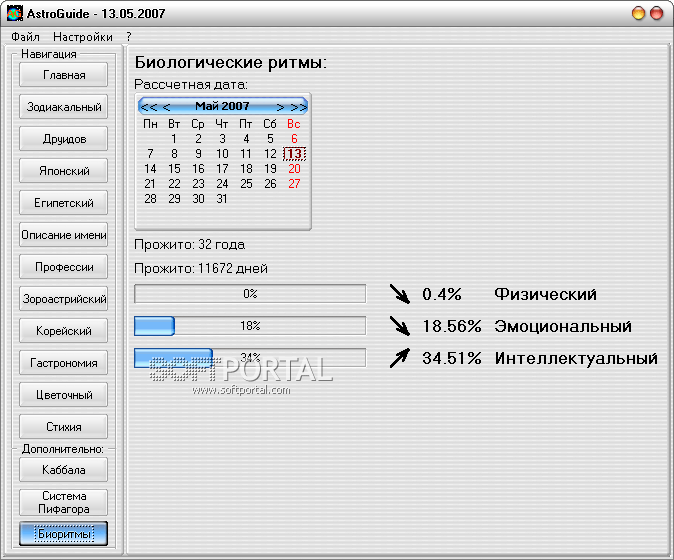Image resolution: width=674 pixels, height=560 pixels.
Task: Click the physical rhythm down arrow icon
Action: [400, 294]
